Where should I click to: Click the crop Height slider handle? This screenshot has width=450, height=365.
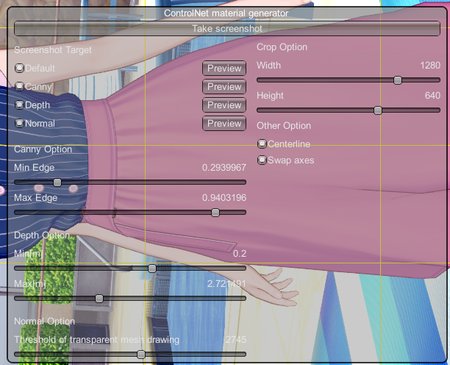pos(378,110)
